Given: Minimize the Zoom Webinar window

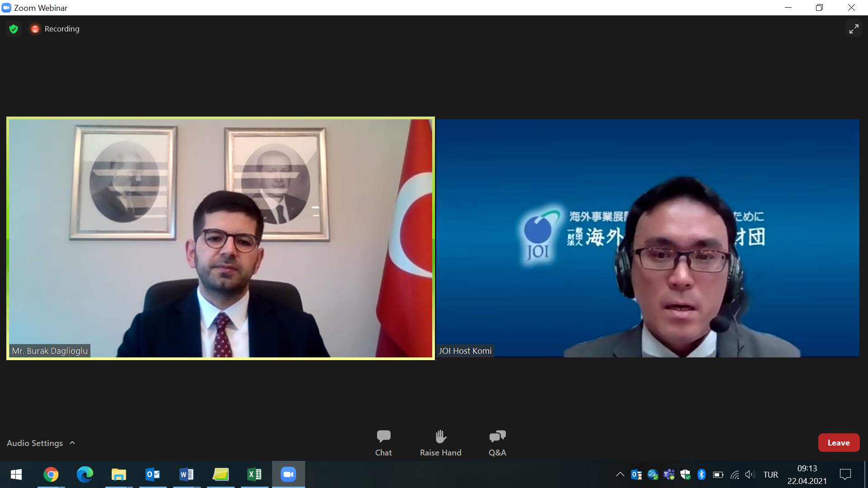Looking at the screenshot, I should point(788,8).
